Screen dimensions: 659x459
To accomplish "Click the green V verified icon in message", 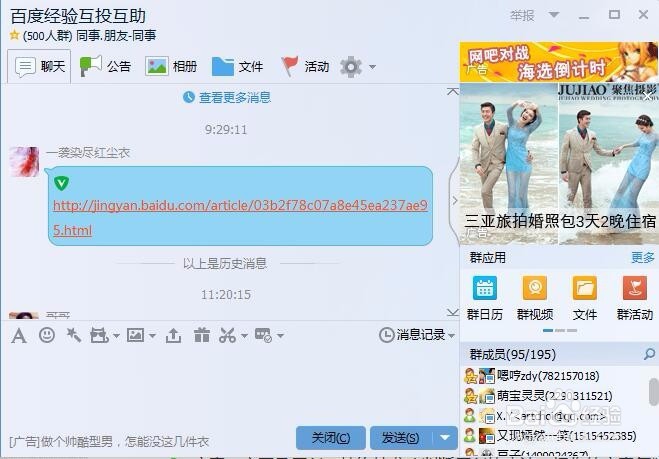I will click(x=61, y=183).
